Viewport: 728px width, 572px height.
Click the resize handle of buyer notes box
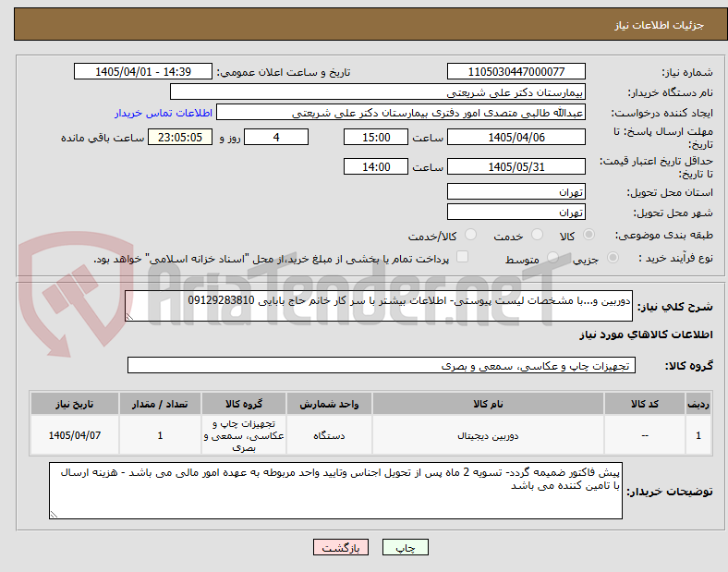(x=54, y=515)
